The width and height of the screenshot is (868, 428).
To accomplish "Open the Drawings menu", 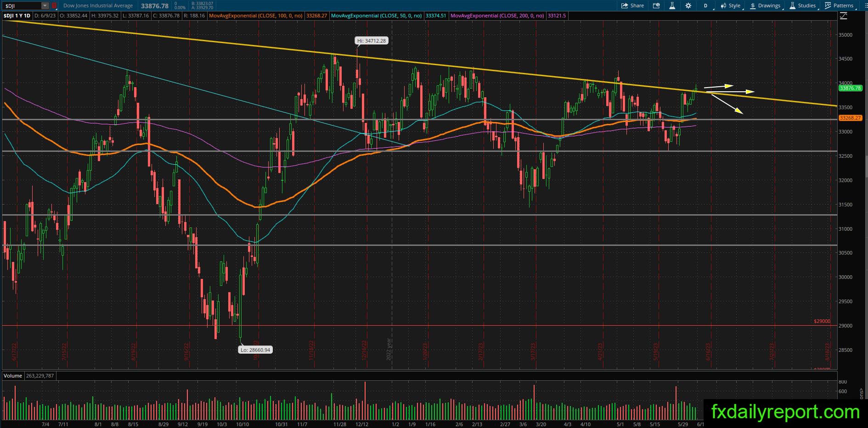I will (765, 6).
